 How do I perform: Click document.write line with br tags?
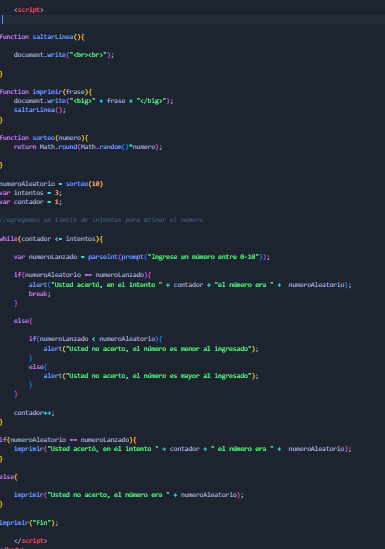(x=64, y=55)
